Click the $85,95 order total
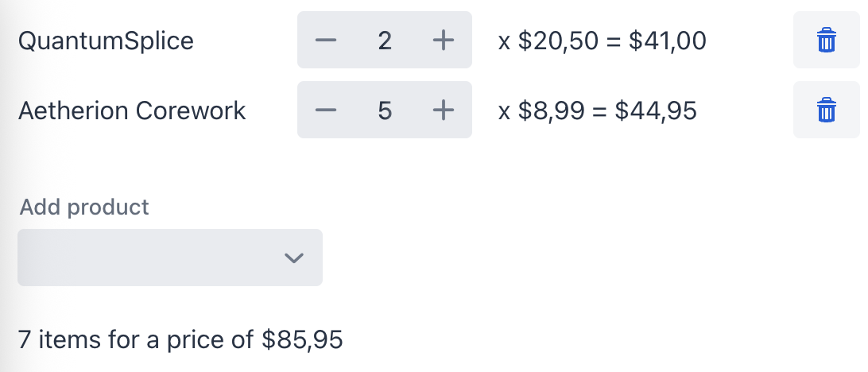 pyautogui.click(x=302, y=340)
